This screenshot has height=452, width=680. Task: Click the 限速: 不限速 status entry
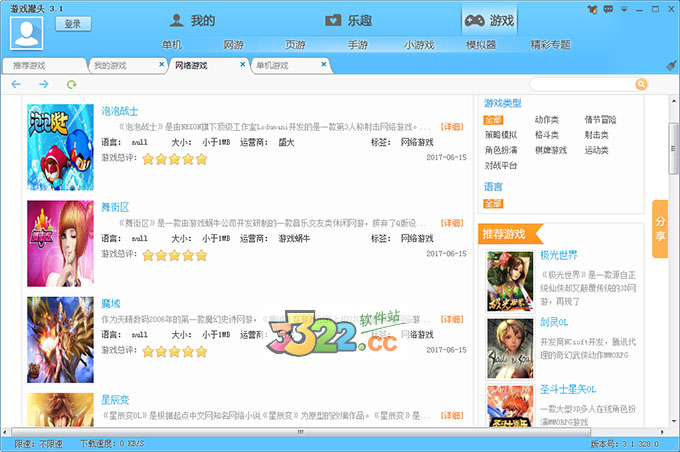38,444
